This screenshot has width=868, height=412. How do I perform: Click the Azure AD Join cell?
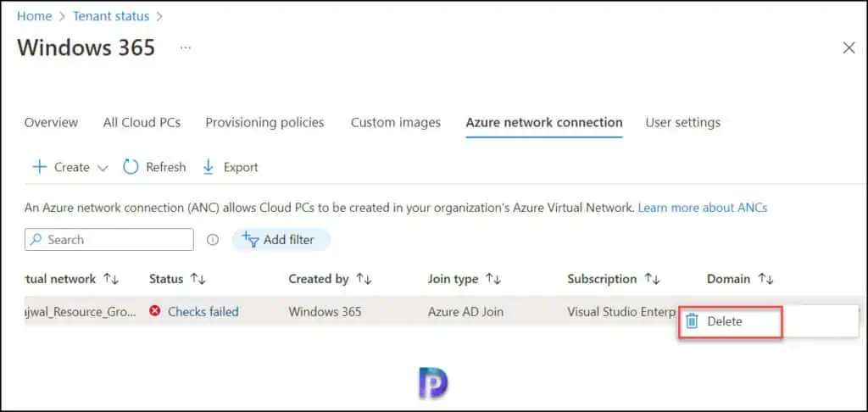coord(465,312)
